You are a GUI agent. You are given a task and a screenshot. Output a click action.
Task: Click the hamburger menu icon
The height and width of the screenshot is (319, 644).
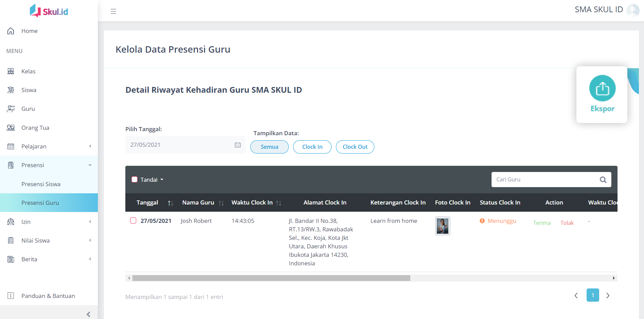coord(113,11)
